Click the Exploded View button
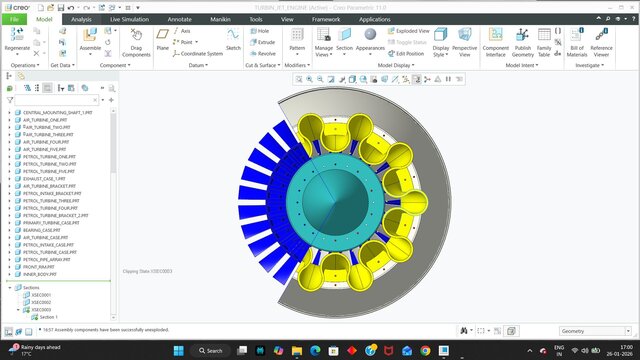 (408, 31)
